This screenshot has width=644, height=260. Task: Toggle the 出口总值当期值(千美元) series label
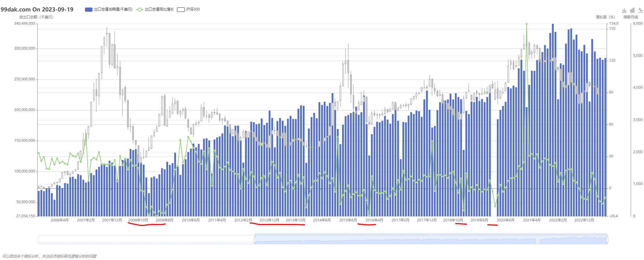point(113,9)
